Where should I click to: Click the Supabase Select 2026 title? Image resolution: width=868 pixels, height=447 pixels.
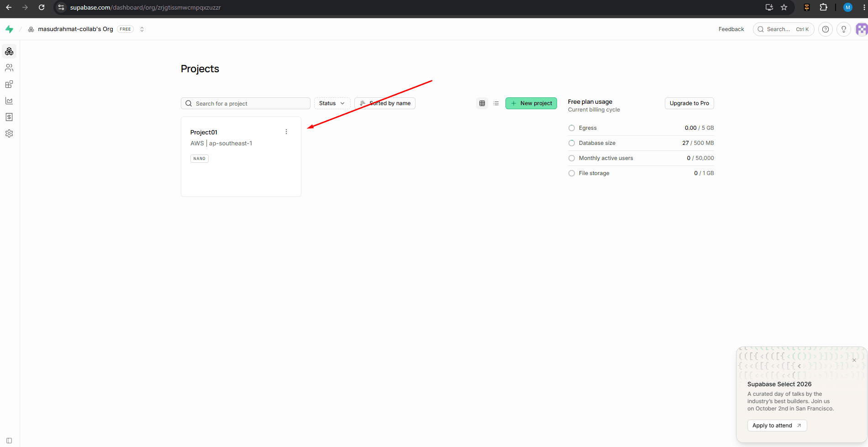(779, 384)
